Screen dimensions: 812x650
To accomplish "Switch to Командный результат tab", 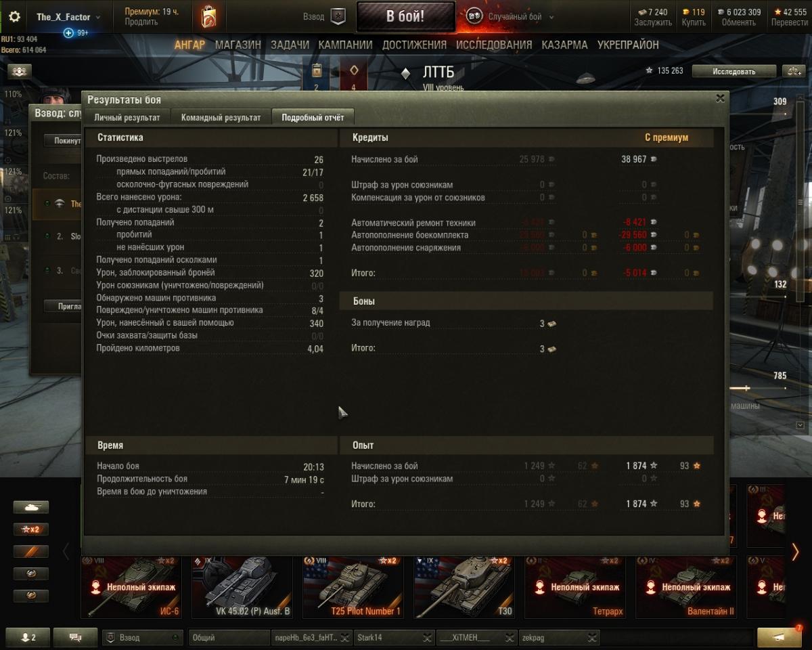I will point(221,117).
